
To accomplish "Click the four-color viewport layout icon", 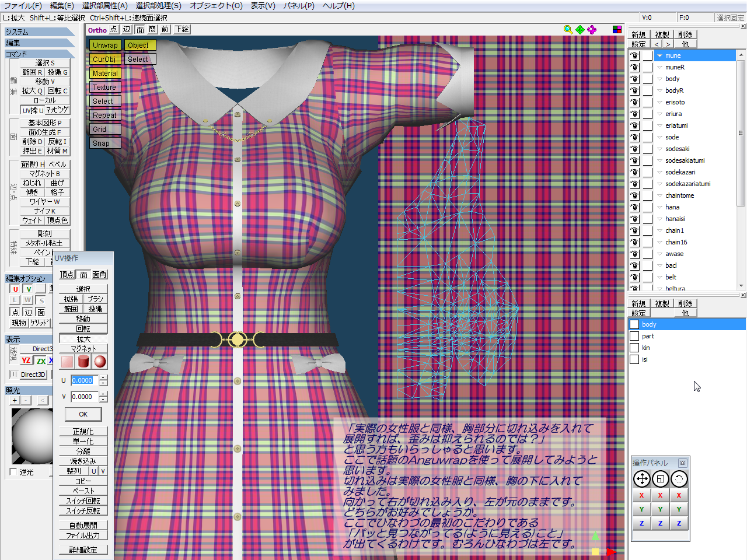I will [617, 30].
